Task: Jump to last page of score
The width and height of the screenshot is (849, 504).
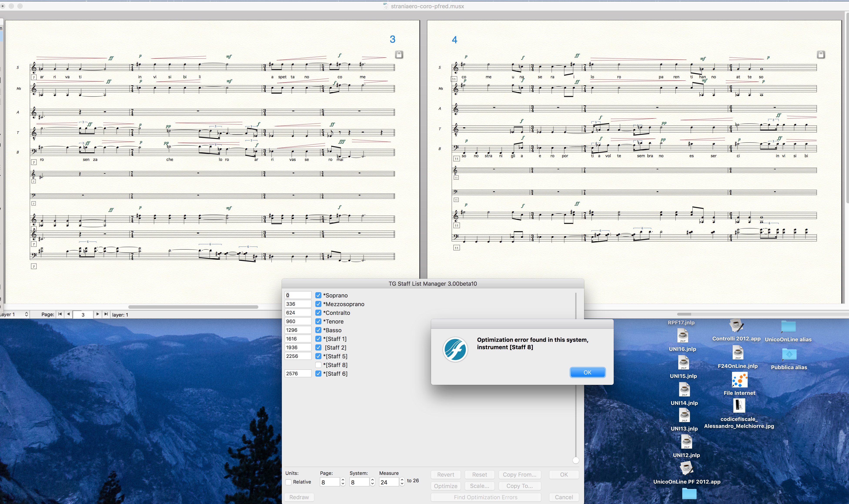Action: point(106,314)
